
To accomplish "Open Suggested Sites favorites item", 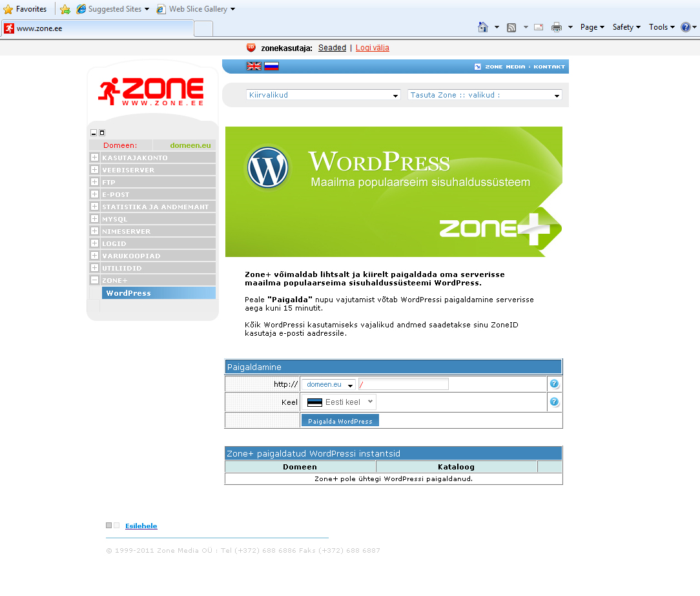I will 113,9.
